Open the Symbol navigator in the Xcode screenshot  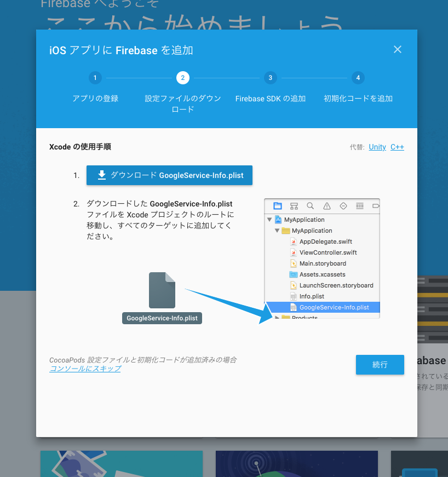coord(294,205)
